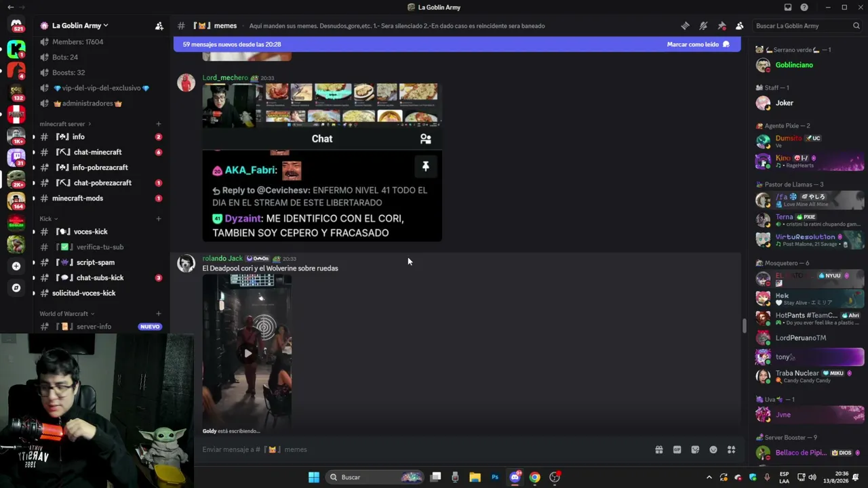Click the search magnifier icon
This screenshot has width=868, height=488.
click(856, 26)
